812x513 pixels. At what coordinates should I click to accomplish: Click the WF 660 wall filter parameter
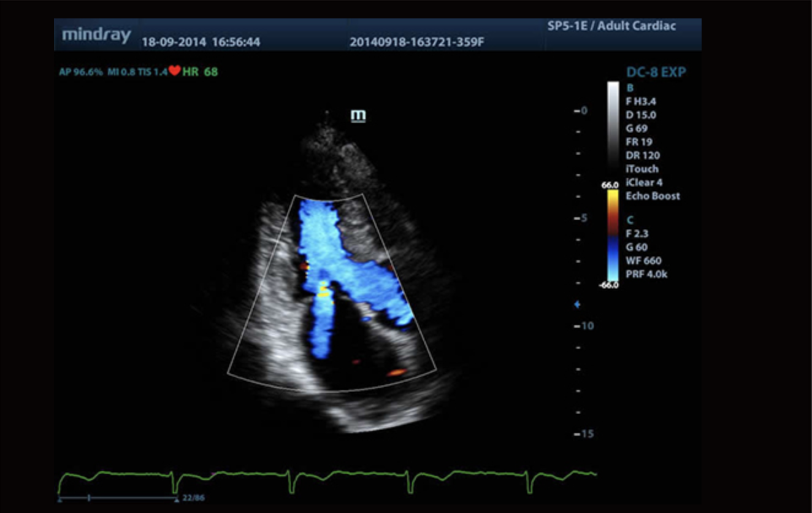(643, 261)
